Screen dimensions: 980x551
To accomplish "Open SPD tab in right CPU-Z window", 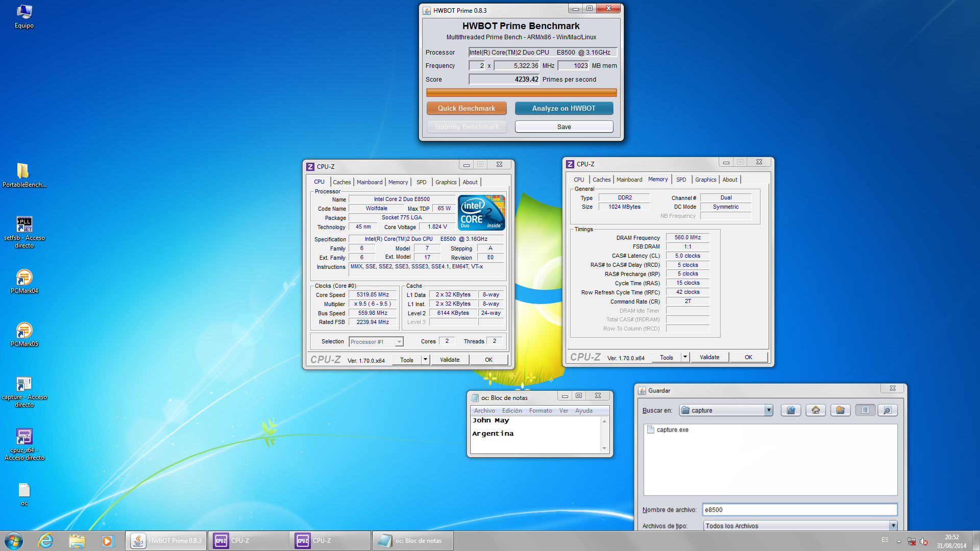I will click(681, 180).
